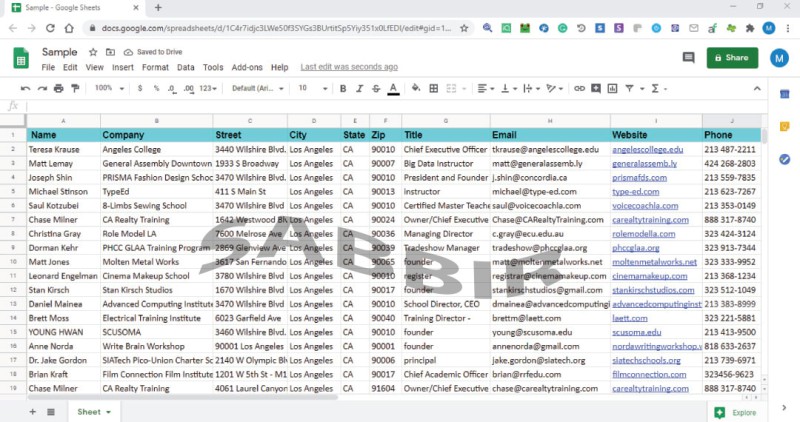Expand merge cells dropdown arrow

(464, 89)
